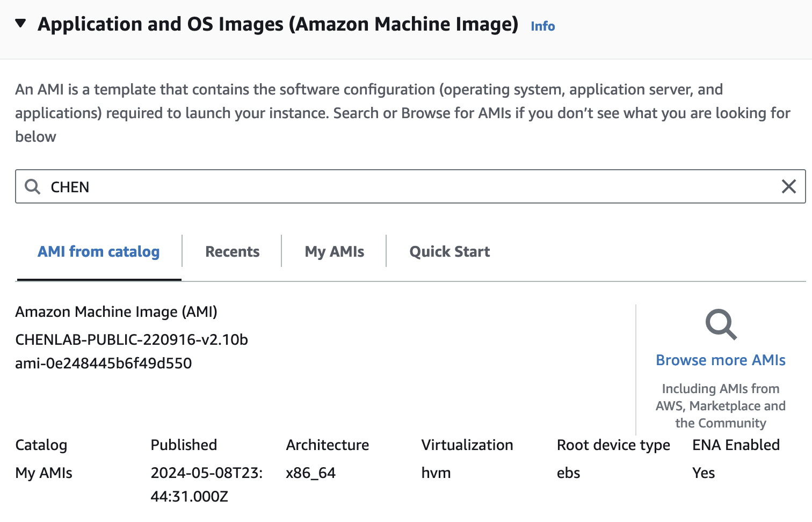Open the Browse more AMIs link
This screenshot has width=812, height=522.
click(721, 360)
